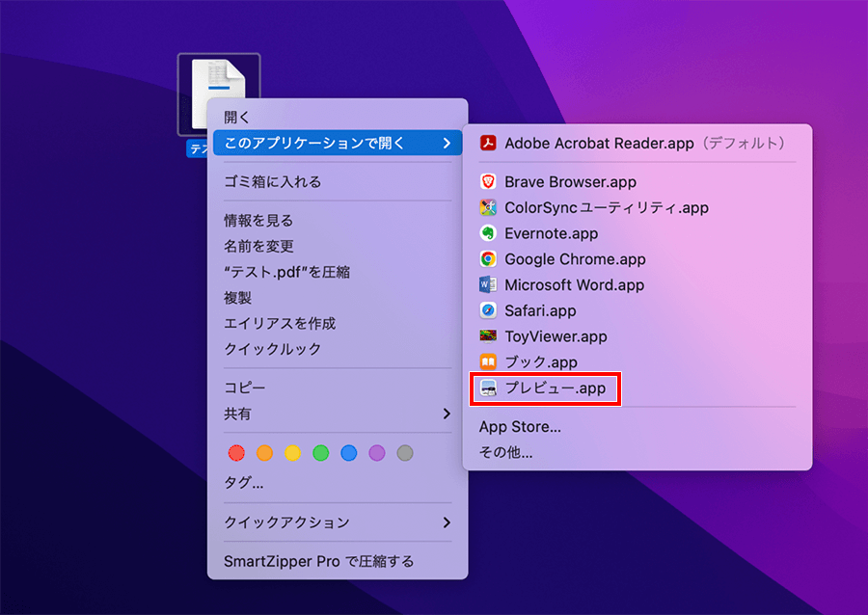Pick ブック.app in the list
Viewport: 868px width, 615px height.
(x=637, y=362)
